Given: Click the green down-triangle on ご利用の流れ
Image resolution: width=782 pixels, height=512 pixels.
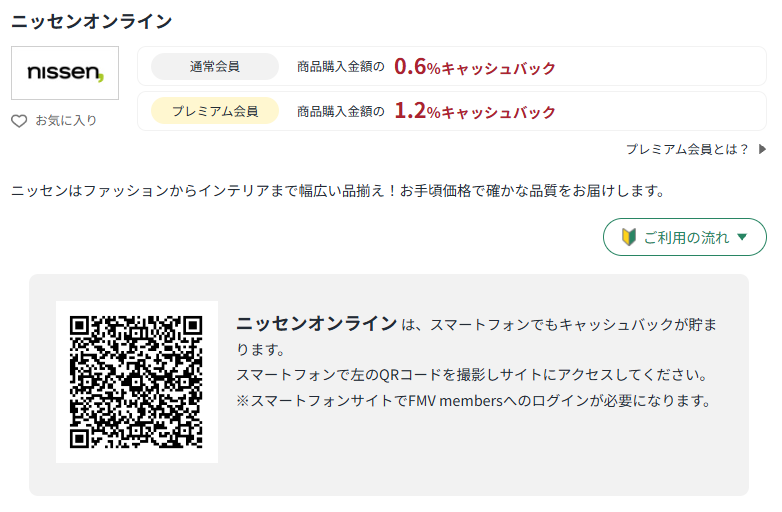Looking at the screenshot, I should [x=742, y=237].
